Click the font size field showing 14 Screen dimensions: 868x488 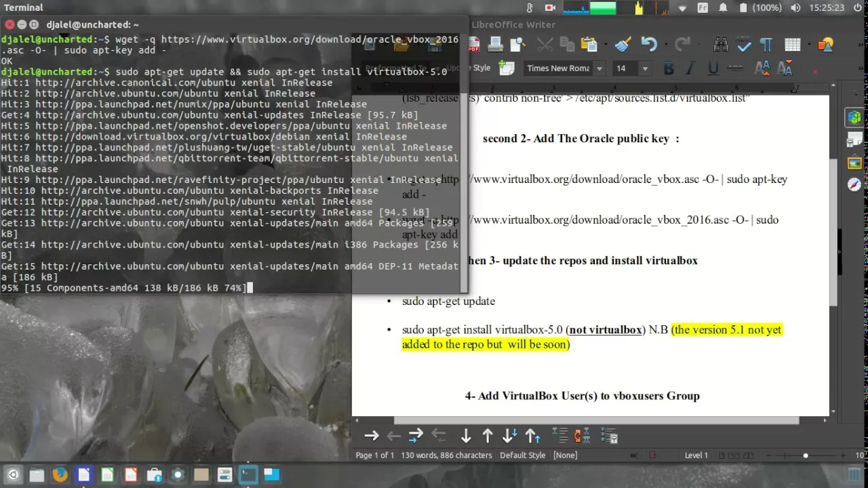tap(626, 68)
